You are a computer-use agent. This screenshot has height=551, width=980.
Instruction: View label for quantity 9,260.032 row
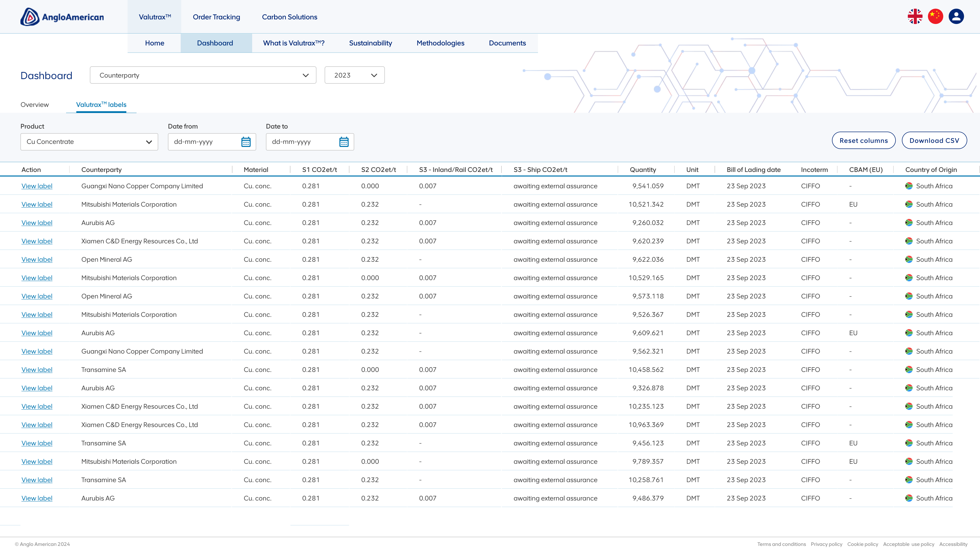point(37,223)
